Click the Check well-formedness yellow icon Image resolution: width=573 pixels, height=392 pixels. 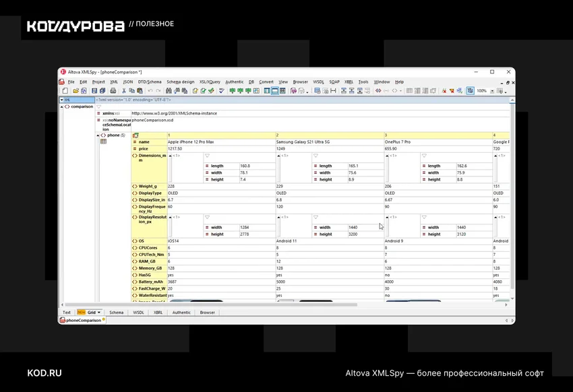pos(195,91)
